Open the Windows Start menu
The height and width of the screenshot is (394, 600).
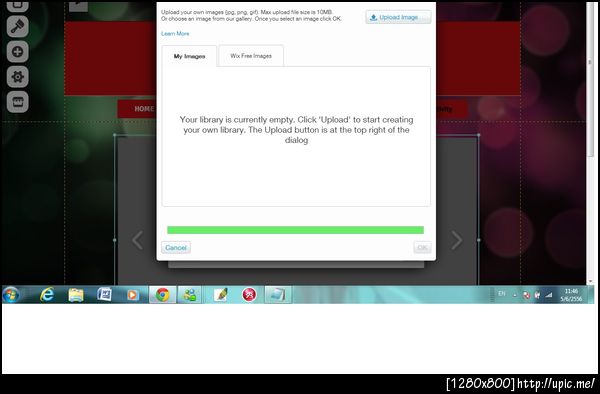point(11,295)
